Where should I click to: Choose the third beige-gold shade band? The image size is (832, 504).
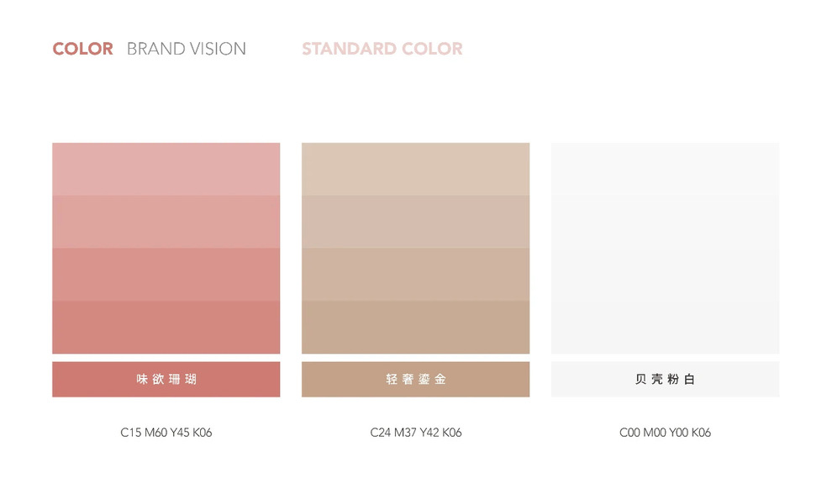(415, 274)
